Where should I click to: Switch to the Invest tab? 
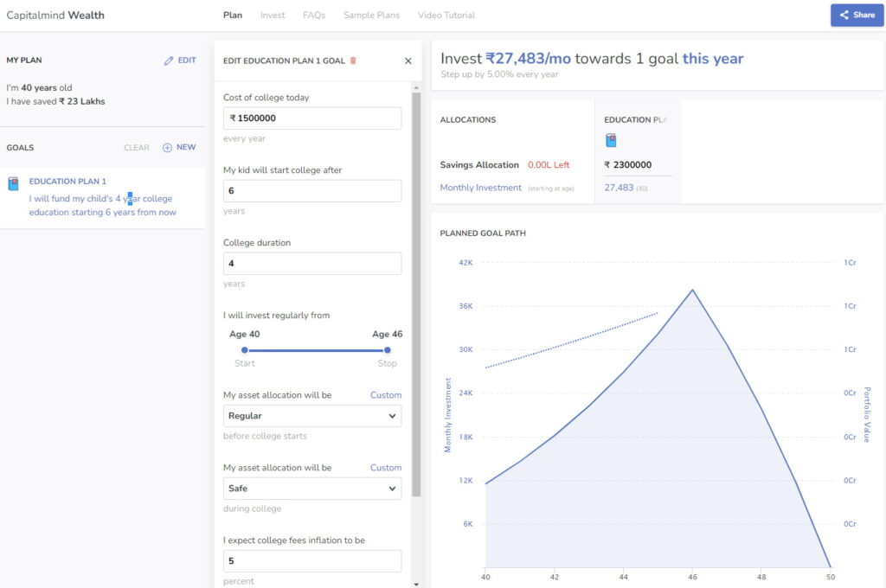tap(273, 15)
